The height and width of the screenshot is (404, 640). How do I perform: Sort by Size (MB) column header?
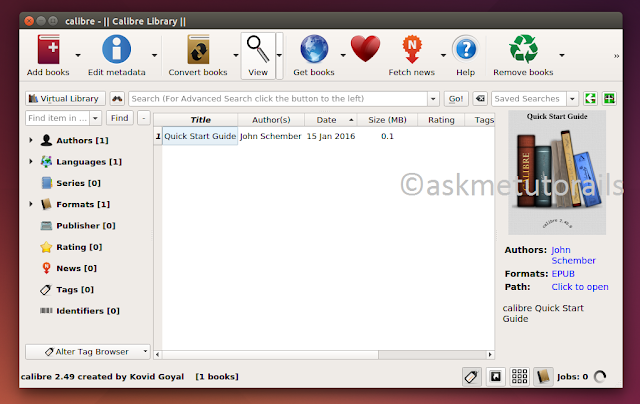pyautogui.click(x=387, y=120)
